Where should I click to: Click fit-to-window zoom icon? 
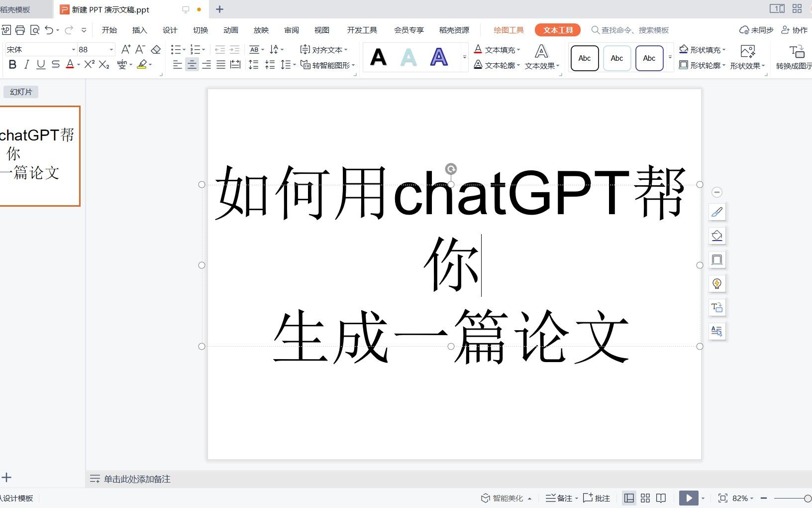click(722, 498)
